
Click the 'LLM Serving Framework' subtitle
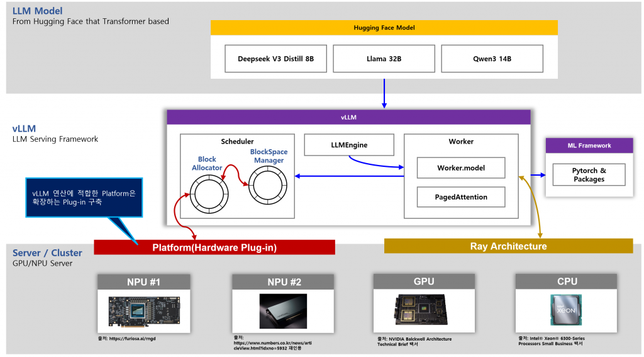click(x=55, y=139)
